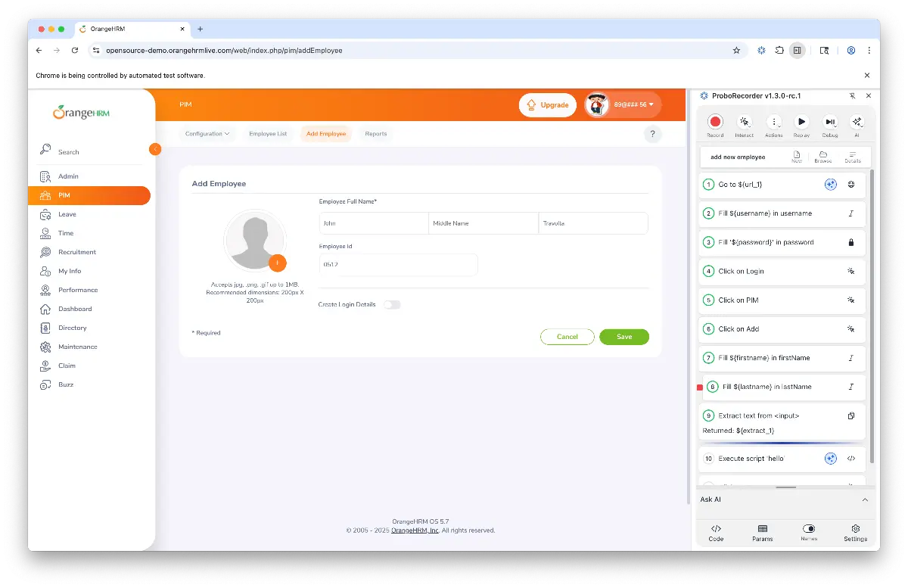This screenshot has width=908, height=588.
Task: Create a new test with New icon
Action: 797,156
